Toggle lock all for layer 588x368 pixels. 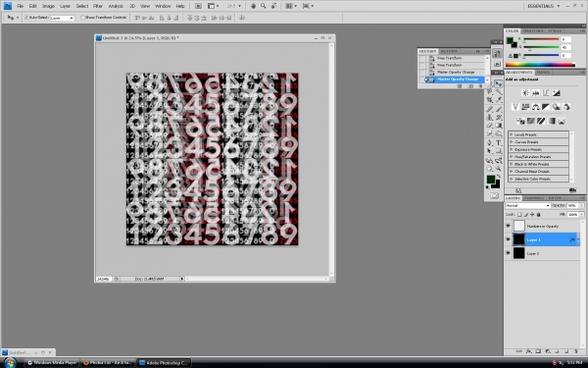[538, 214]
